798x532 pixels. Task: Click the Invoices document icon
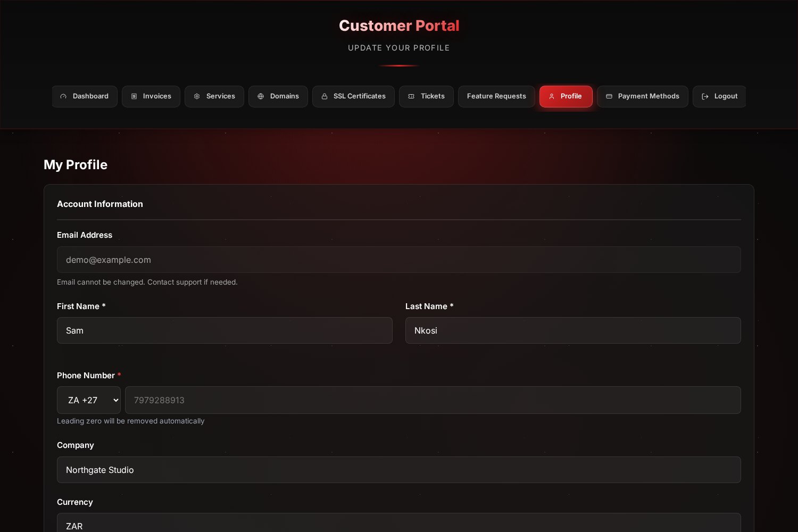tap(134, 96)
